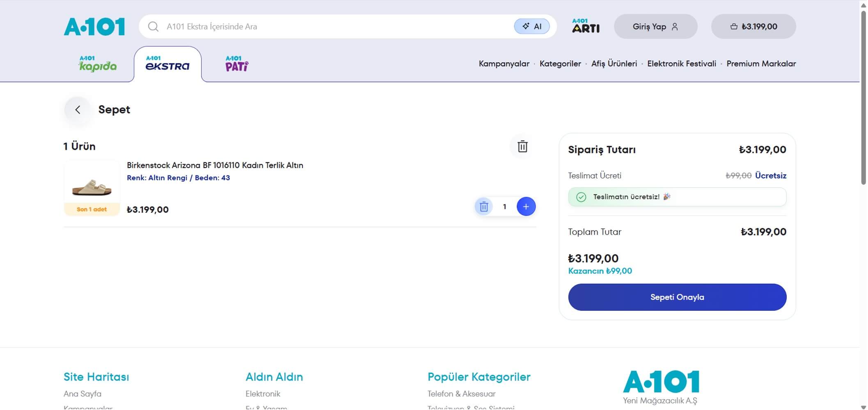Click the Site Haritası footer heading

96,377
